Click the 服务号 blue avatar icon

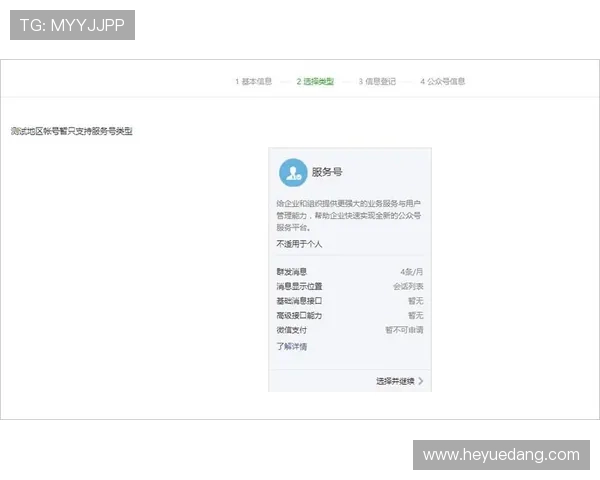click(x=293, y=173)
